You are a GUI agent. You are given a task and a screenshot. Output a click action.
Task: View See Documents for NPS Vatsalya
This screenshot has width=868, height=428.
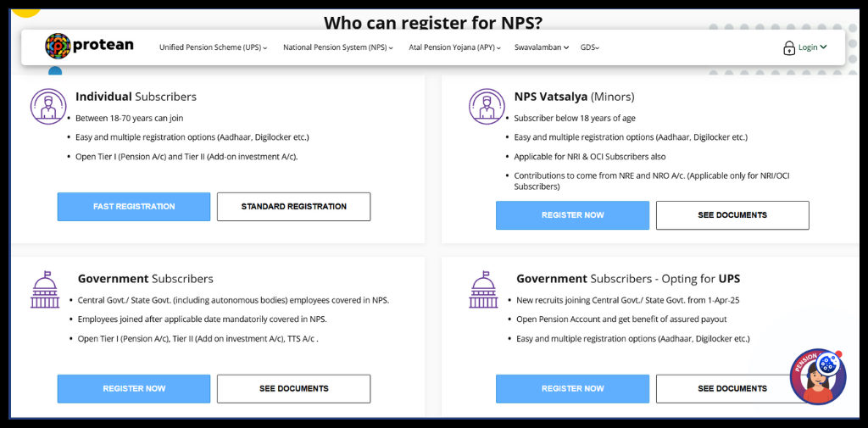pos(732,215)
